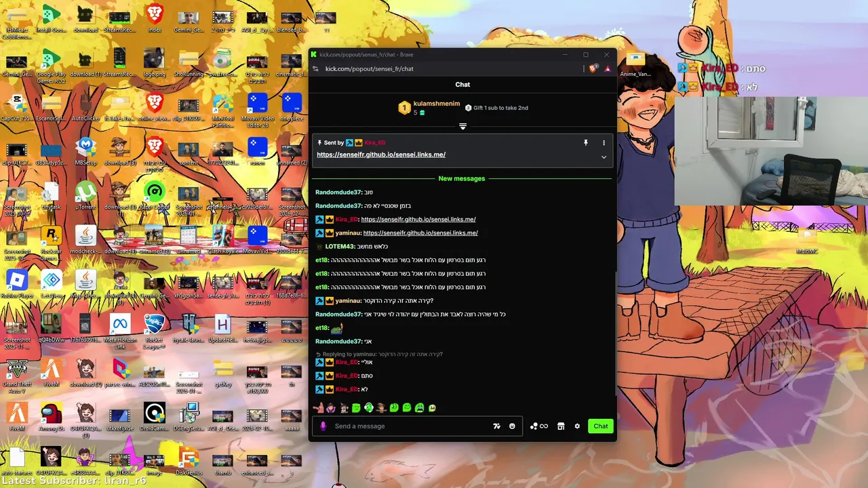The width and height of the screenshot is (868, 488).
Task: Select ShoRunning folder icon
Action: [x=189, y=62]
